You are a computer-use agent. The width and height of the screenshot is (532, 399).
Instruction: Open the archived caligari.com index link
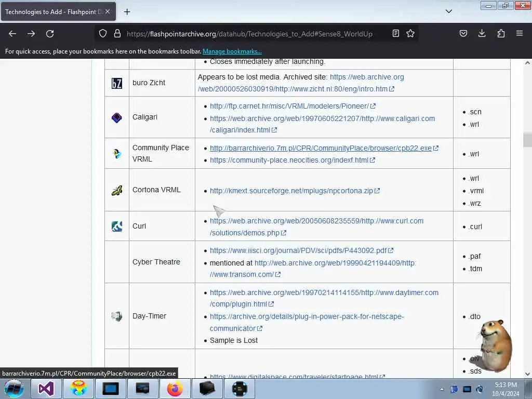click(322, 124)
